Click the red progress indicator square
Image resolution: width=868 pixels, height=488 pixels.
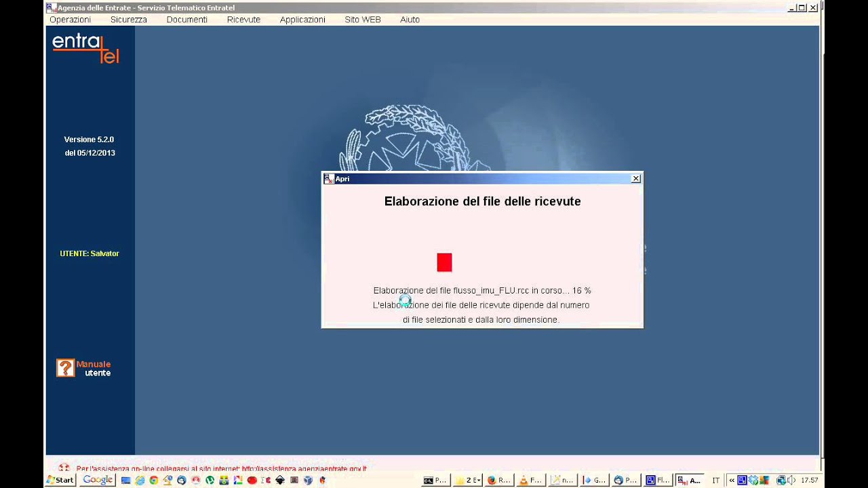444,262
